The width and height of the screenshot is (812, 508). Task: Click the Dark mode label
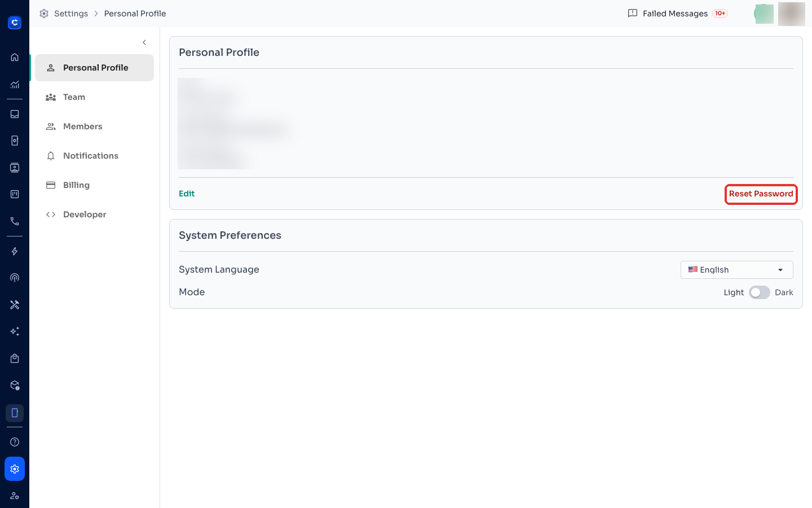tap(784, 292)
